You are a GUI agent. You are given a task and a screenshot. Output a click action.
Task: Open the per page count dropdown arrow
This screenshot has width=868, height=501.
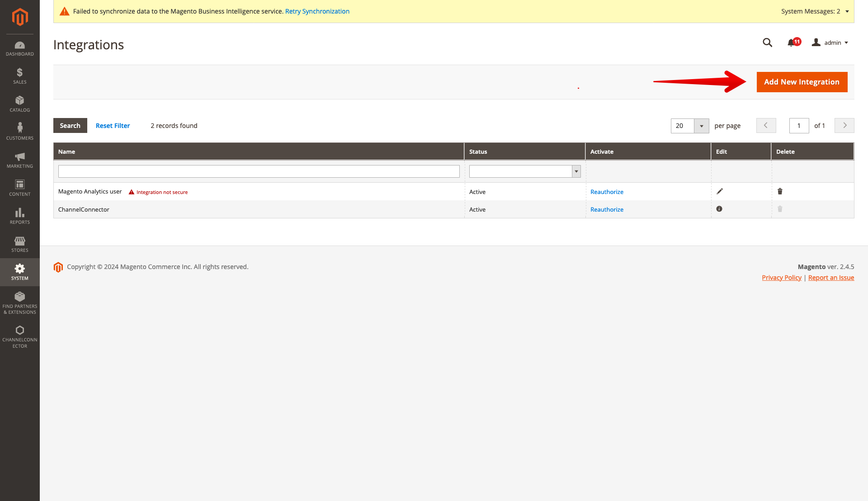[x=702, y=126]
